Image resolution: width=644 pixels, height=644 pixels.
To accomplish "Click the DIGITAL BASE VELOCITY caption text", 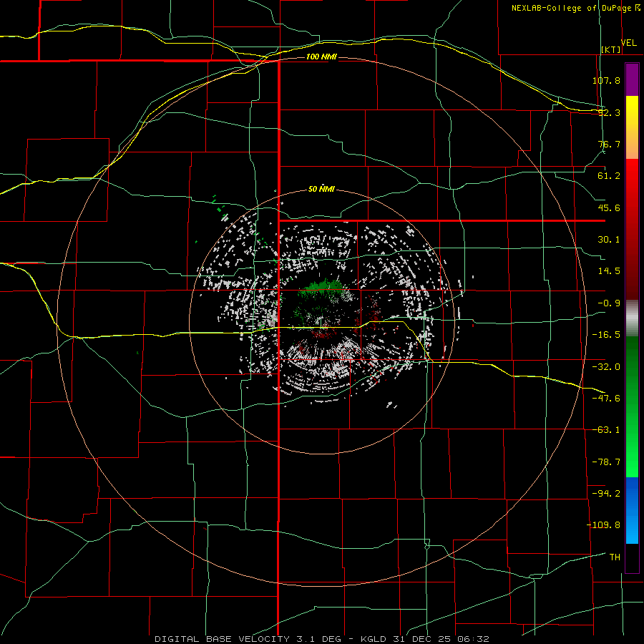I will coord(222,639).
